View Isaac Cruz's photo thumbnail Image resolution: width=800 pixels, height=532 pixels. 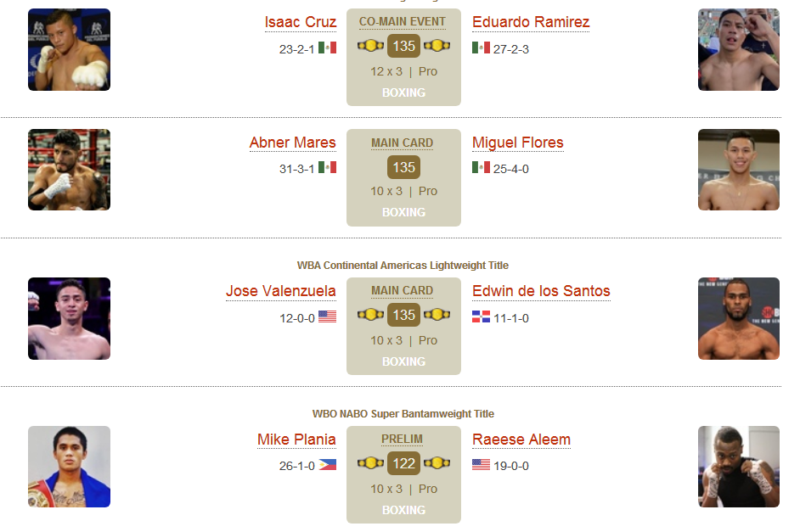69,49
